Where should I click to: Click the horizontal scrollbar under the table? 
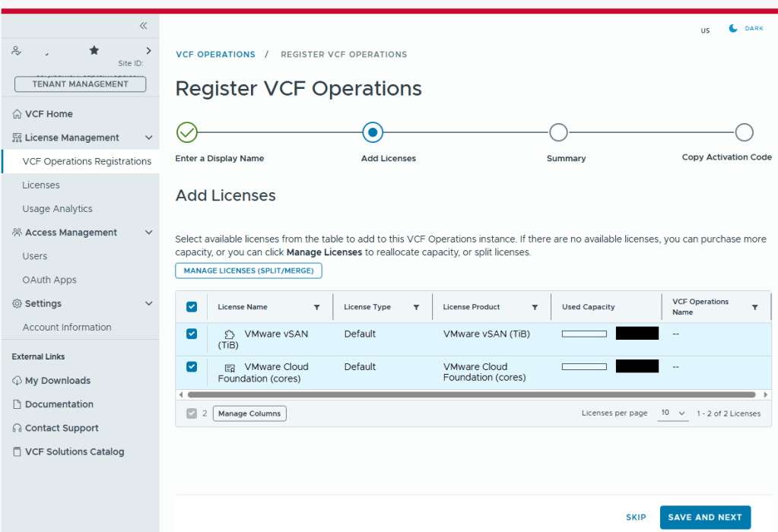tap(471, 395)
